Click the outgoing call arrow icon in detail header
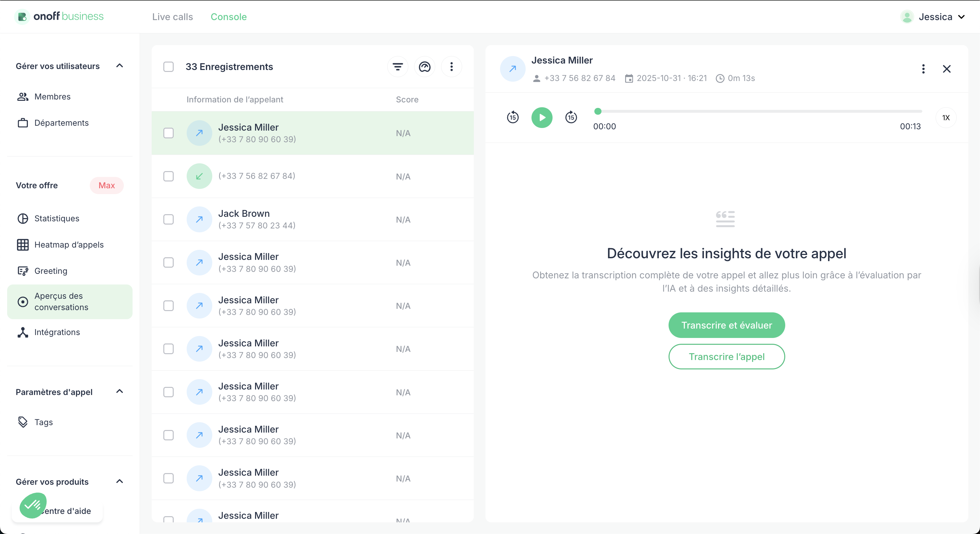 (x=512, y=69)
